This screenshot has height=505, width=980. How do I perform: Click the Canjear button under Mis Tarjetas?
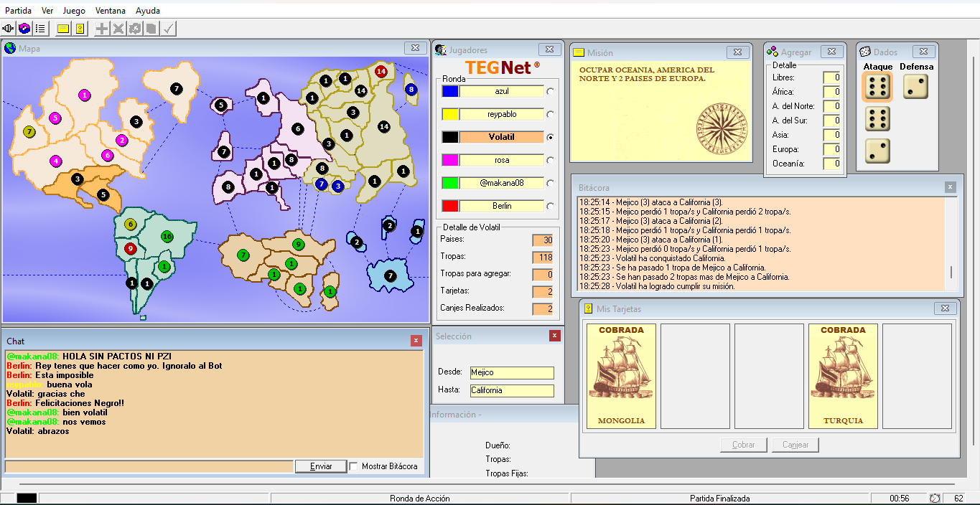coord(795,445)
